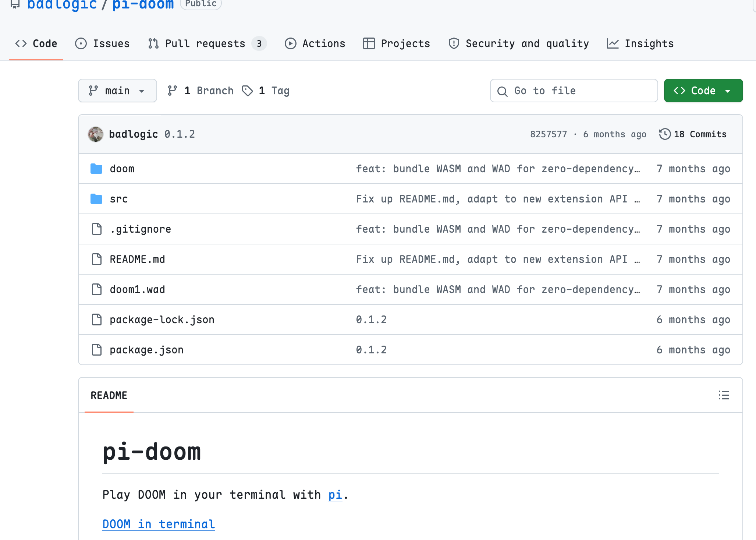Click the latest commit's 6 months ago timestamp
Viewport: 756px width, 540px height.
(615, 134)
